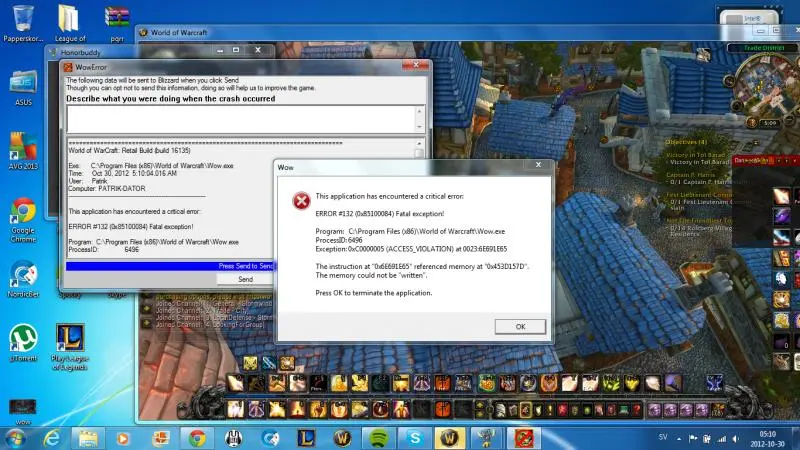This screenshot has width=800, height=450.
Task: Click the Trade District zone label
Action: pos(763,47)
